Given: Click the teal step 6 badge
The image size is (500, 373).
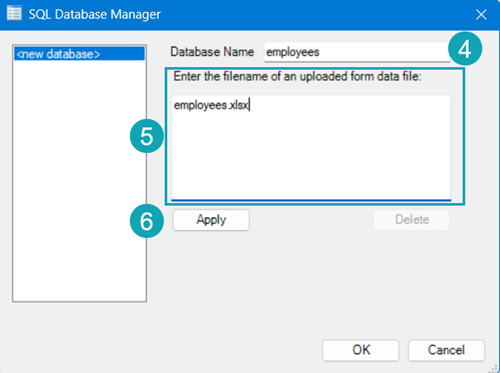Looking at the screenshot, I should coord(147,221).
